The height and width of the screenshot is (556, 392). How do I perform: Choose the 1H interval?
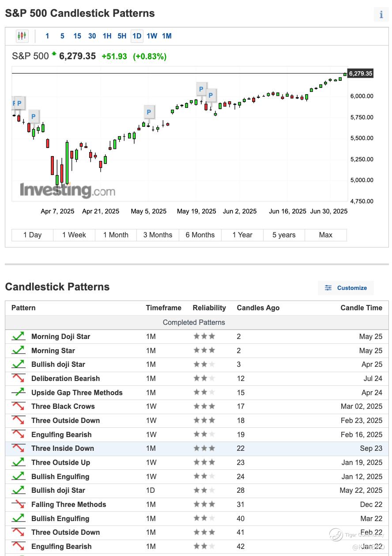point(107,36)
